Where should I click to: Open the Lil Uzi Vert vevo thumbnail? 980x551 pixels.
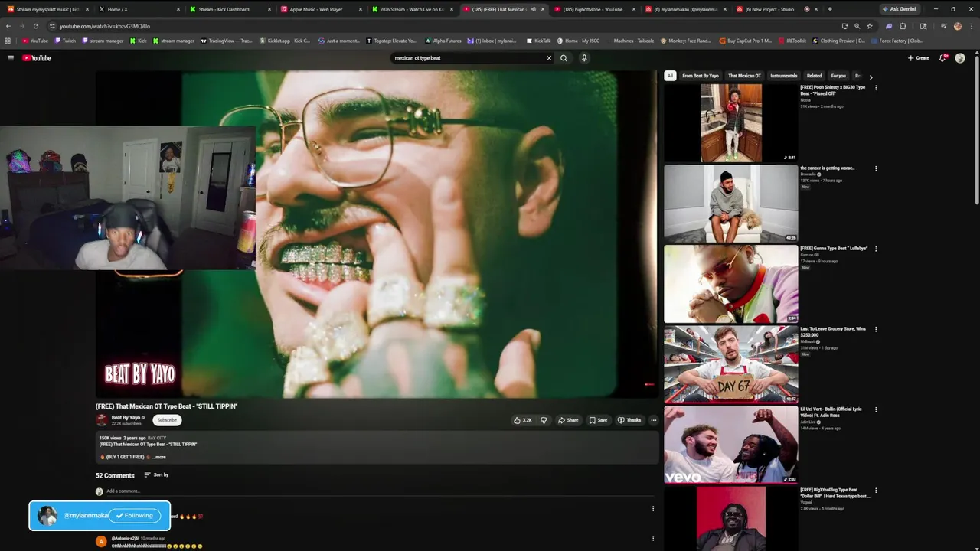pos(731,445)
